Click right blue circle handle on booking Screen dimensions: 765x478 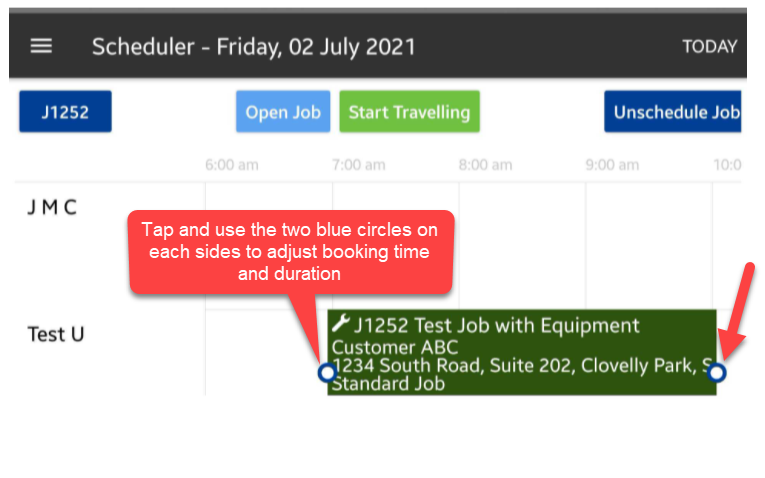716,372
